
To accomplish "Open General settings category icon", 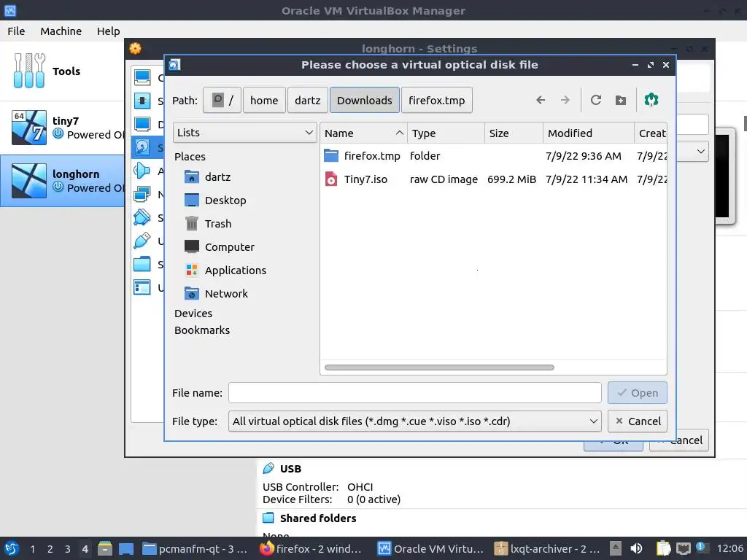I will pyautogui.click(x=142, y=77).
